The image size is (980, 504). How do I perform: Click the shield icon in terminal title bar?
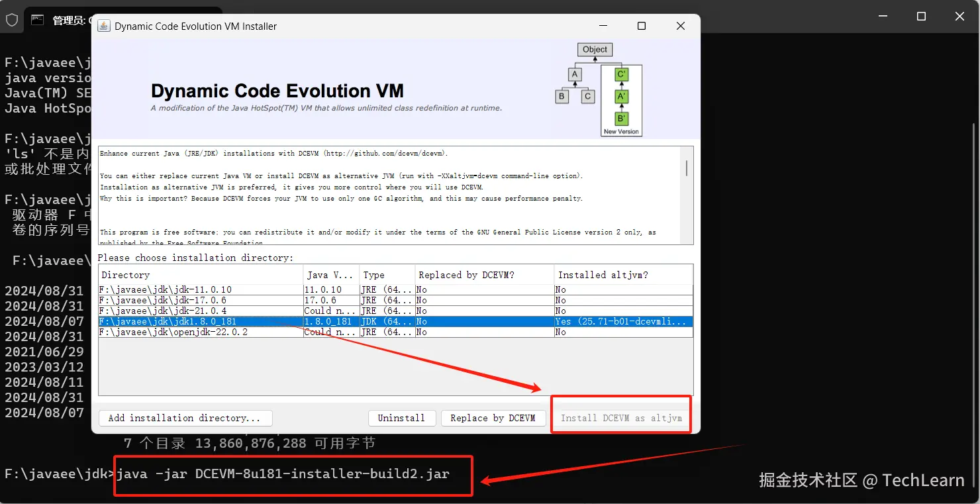(x=12, y=20)
